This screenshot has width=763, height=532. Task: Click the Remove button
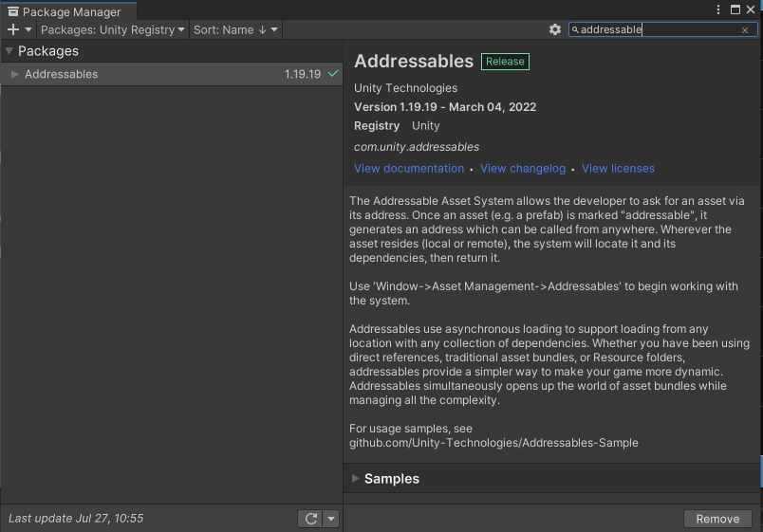click(x=717, y=519)
